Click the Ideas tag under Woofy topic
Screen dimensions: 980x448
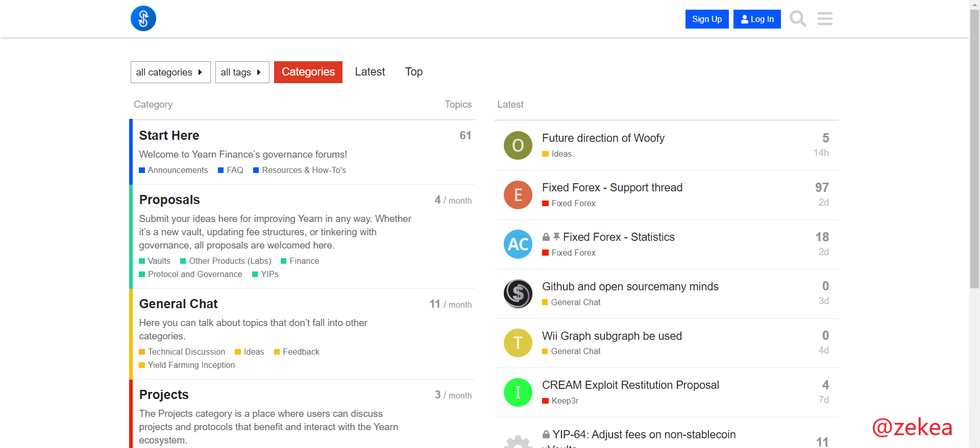tap(557, 154)
